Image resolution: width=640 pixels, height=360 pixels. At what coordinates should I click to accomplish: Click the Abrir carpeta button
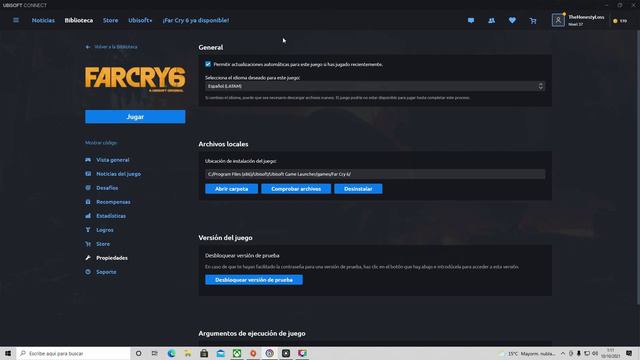click(x=231, y=189)
